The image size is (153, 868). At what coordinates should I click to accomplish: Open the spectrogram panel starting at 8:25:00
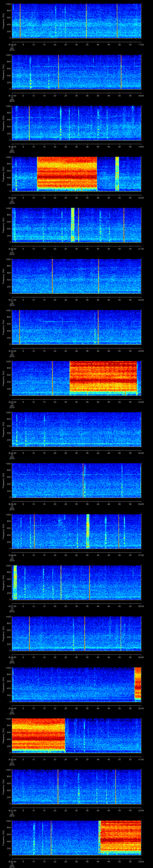tap(77, 481)
